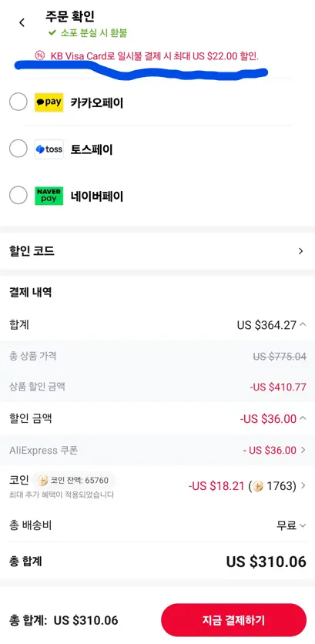Open the 할인 코드 row
Image resolution: width=315 pixels, height=644 pixels.
pos(157,251)
